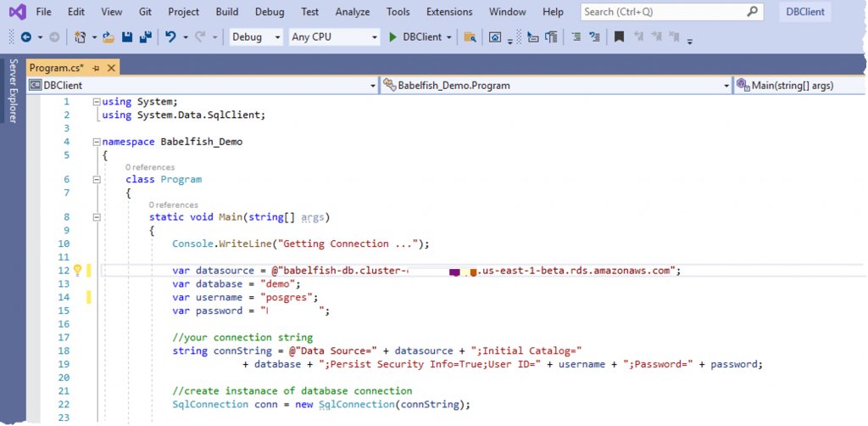Open the Debug menu
The height and width of the screenshot is (426, 868).
point(270,12)
